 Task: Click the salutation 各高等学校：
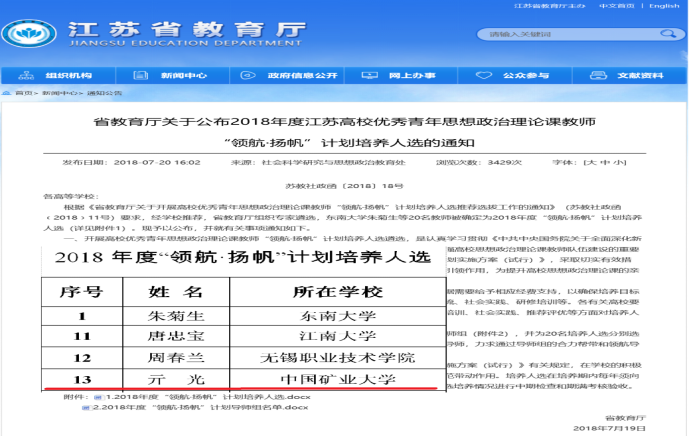click(71, 196)
